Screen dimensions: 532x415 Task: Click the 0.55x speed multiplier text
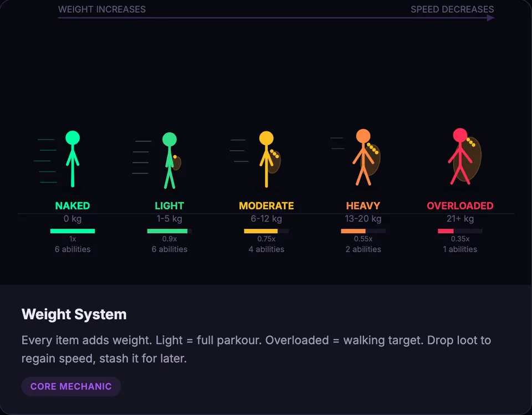tap(363, 239)
